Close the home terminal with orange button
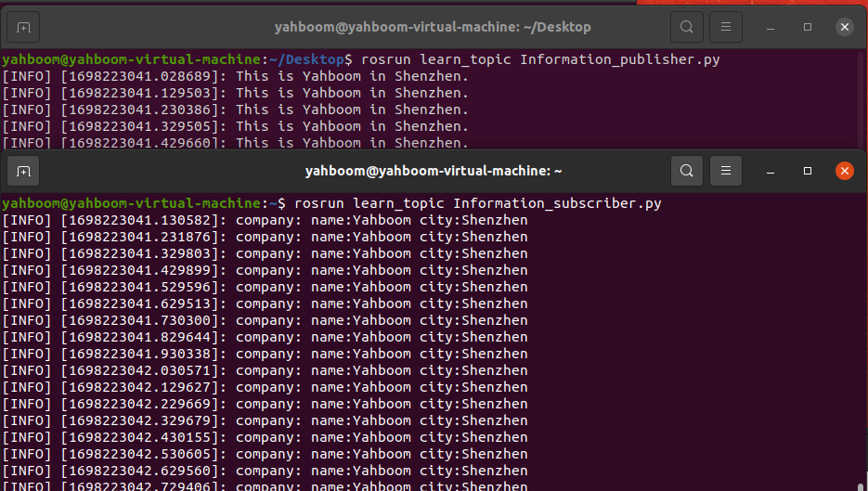 [x=845, y=171]
